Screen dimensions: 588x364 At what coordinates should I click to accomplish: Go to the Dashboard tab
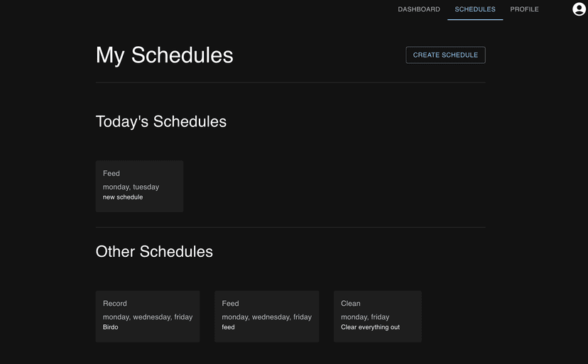click(x=419, y=9)
